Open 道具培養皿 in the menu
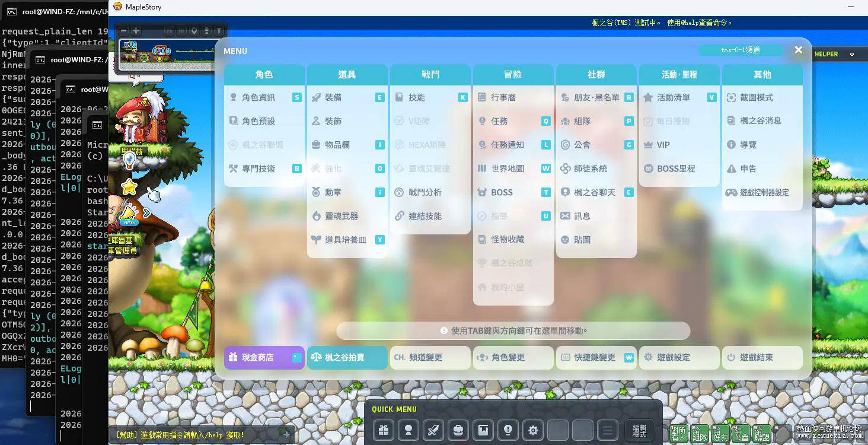Screen dimensions: 868x445 pyautogui.click(x=347, y=240)
